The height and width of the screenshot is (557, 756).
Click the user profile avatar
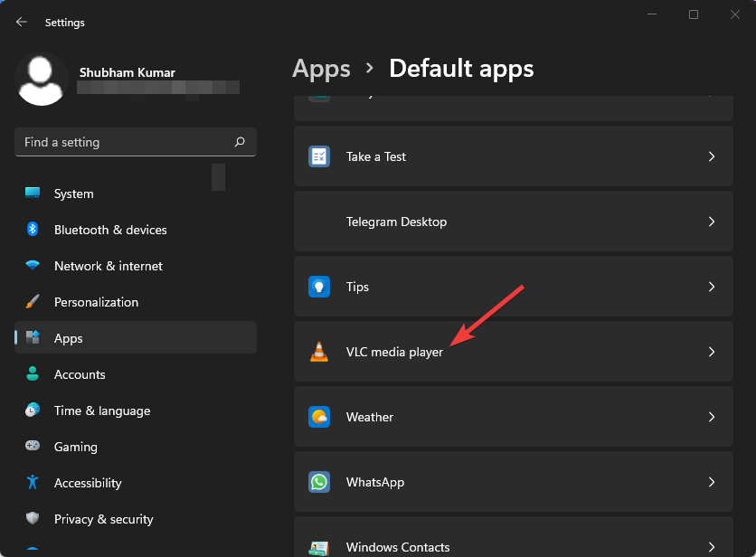[x=41, y=80]
